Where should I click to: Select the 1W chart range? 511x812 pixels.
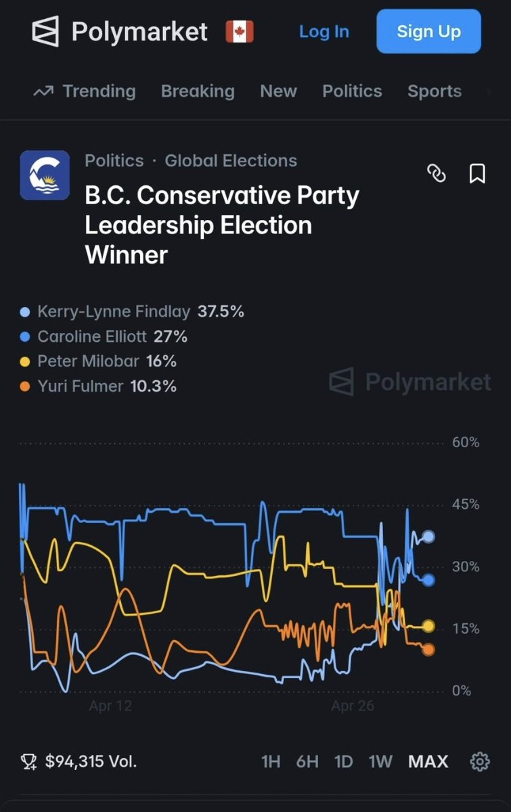[380, 761]
